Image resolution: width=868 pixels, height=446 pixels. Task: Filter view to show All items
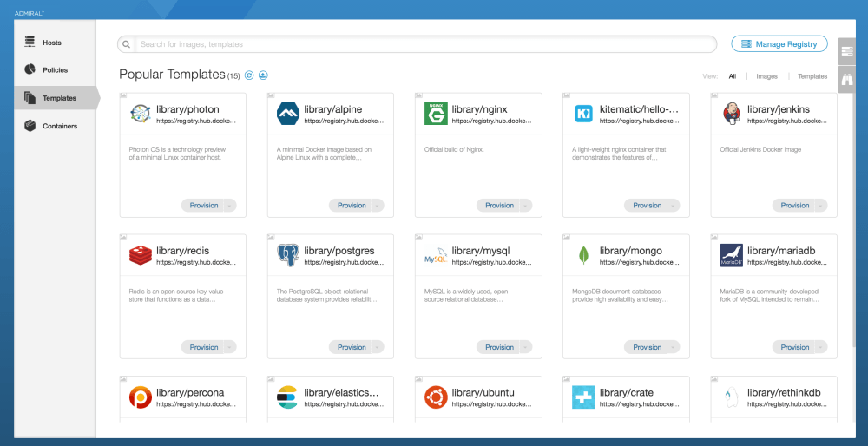pos(732,76)
